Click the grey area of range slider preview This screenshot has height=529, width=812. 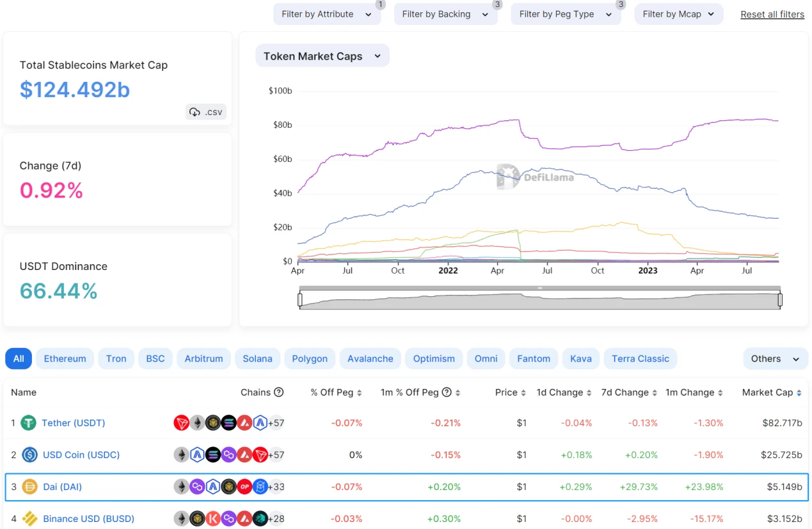(539, 301)
